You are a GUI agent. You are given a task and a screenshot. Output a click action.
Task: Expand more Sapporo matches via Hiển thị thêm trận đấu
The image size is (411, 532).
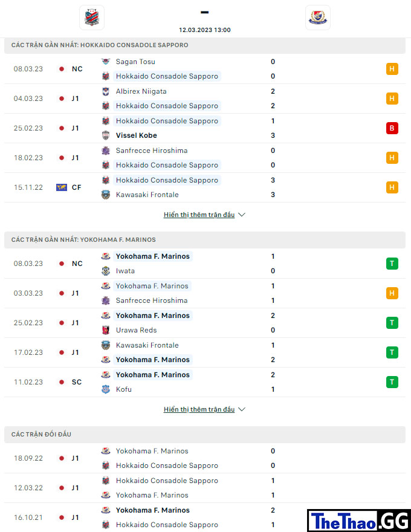pos(199,215)
